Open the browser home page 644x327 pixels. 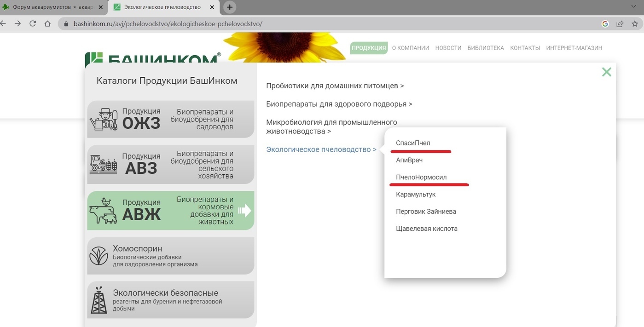point(47,23)
